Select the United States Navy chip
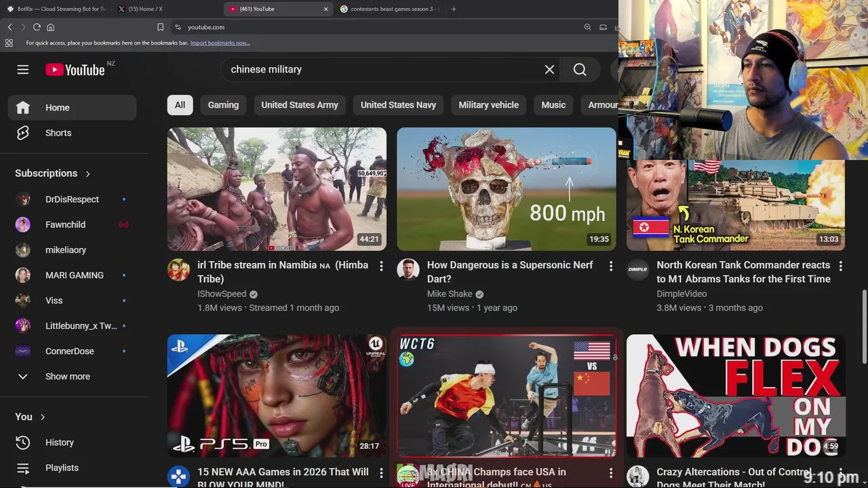868x488 pixels. 398,105
